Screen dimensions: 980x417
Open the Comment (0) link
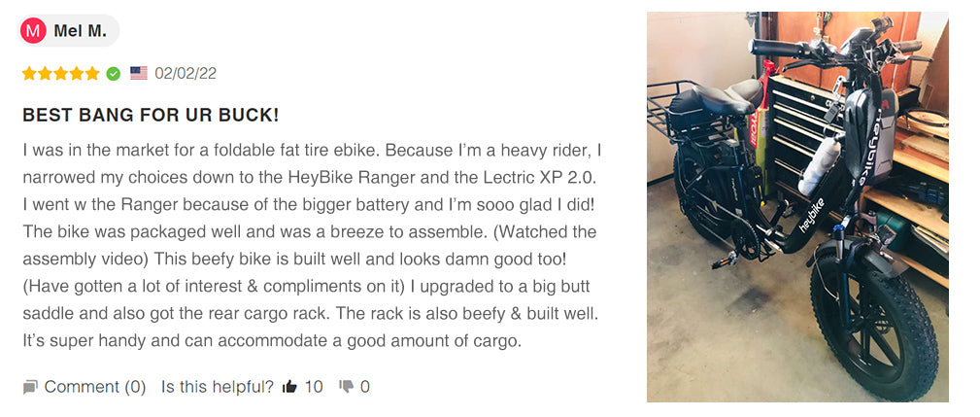point(94,387)
